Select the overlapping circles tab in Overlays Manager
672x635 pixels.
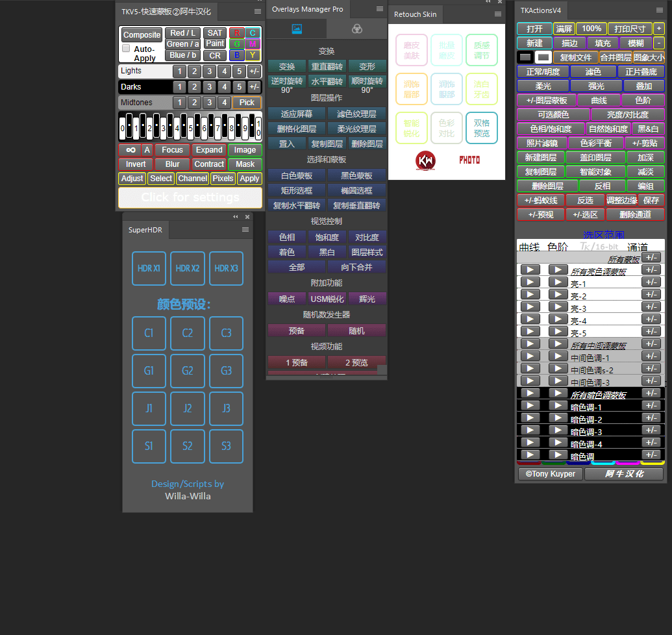pyautogui.click(x=356, y=29)
